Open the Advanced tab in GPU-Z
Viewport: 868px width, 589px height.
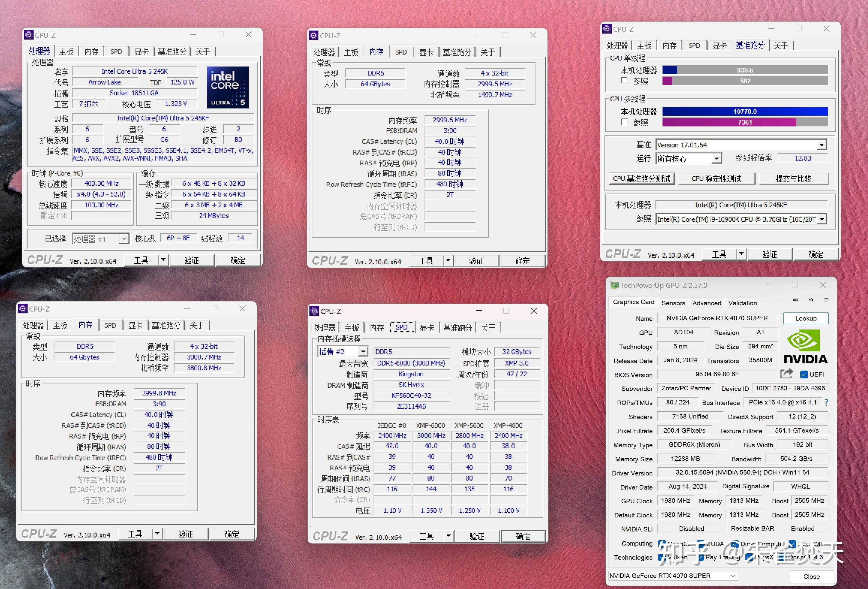707,303
